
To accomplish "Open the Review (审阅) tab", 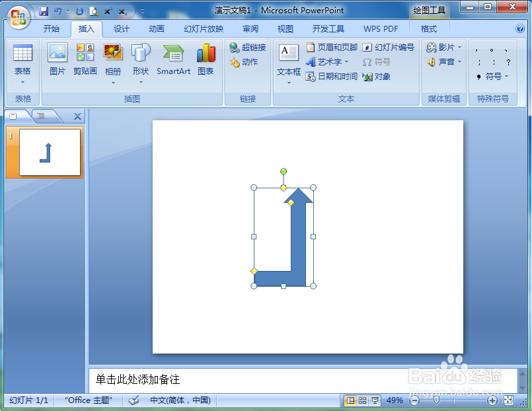I will [250, 29].
